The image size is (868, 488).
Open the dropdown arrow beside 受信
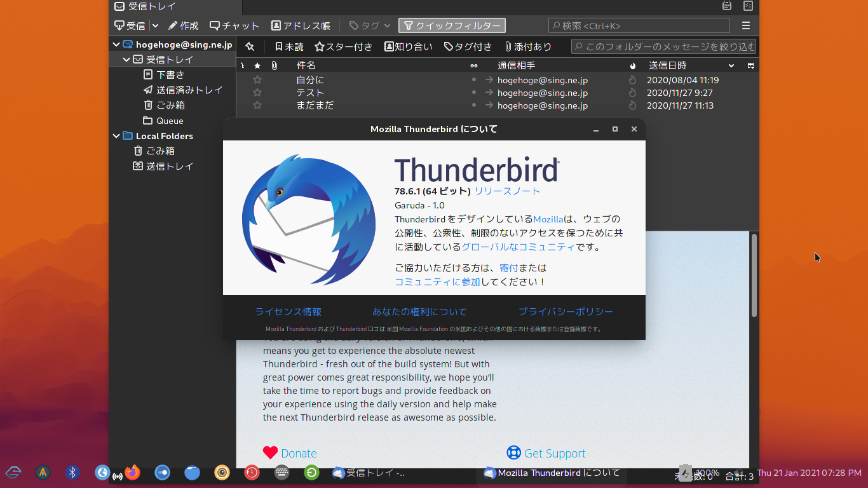coord(155,26)
